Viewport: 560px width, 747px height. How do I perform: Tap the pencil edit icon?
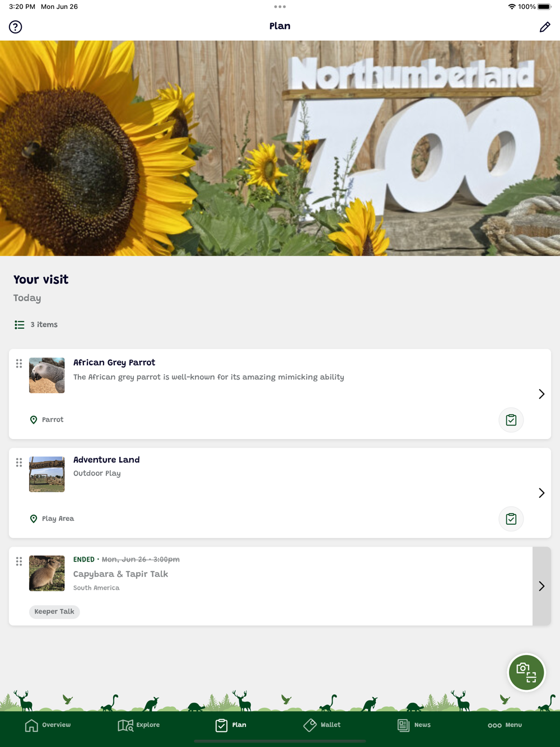545,27
